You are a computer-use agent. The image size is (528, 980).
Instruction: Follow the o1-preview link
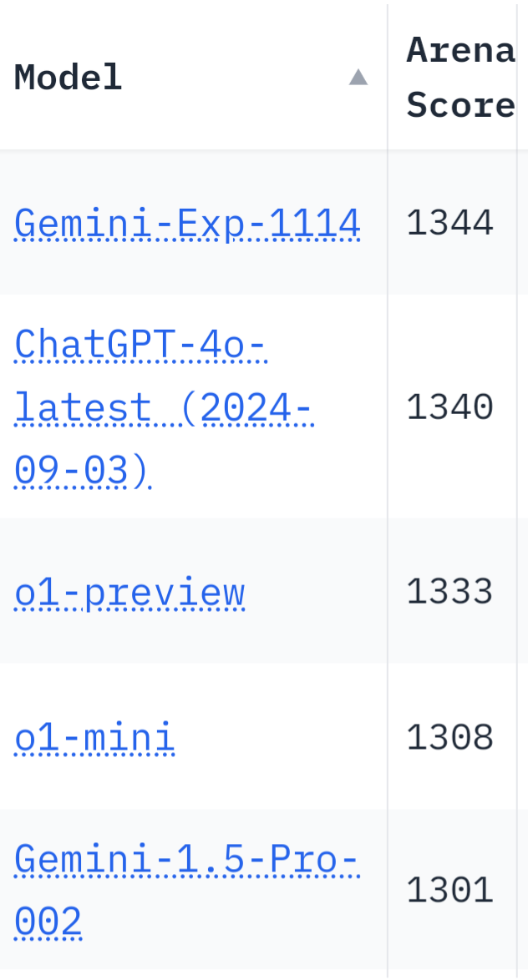[129, 592]
